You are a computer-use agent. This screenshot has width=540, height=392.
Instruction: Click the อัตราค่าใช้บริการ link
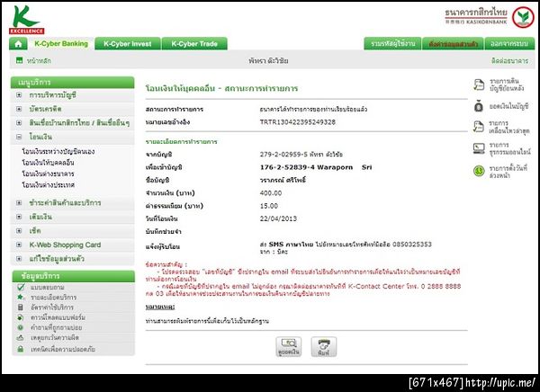click(52, 307)
